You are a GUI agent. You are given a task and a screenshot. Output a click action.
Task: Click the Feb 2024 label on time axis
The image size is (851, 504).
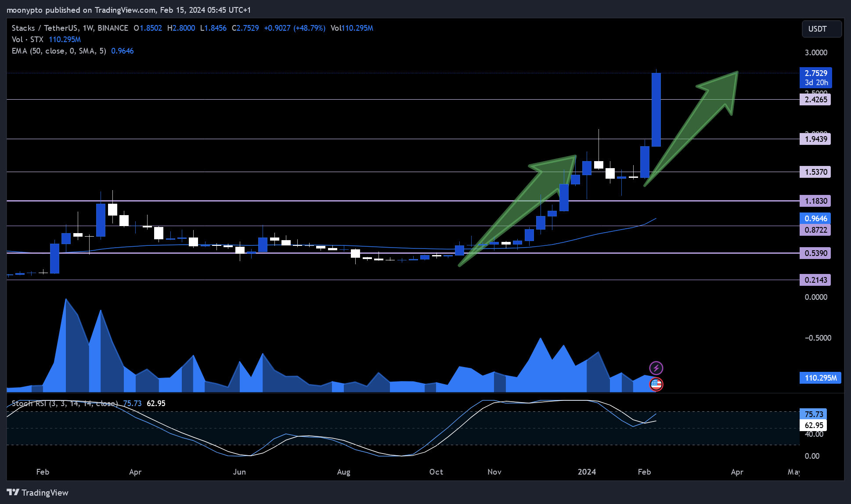[644, 472]
